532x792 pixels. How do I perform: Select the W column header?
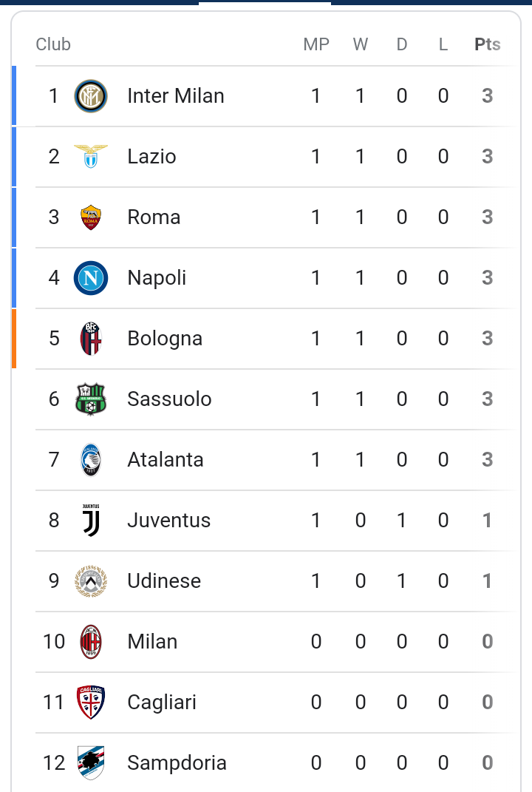coord(361,44)
